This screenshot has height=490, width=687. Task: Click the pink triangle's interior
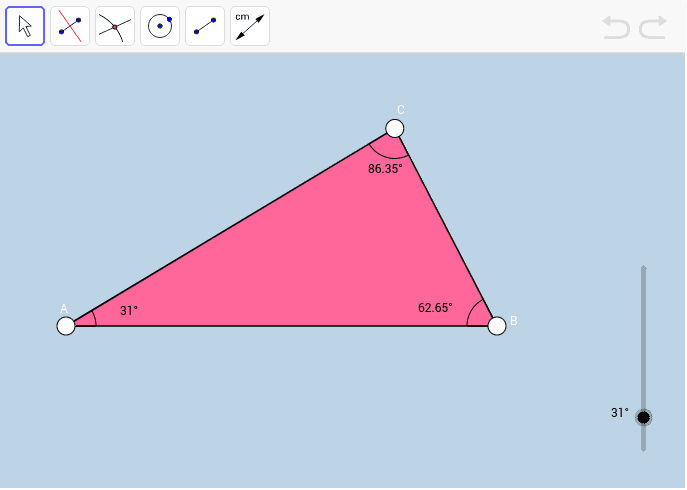pyautogui.click(x=320, y=259)
